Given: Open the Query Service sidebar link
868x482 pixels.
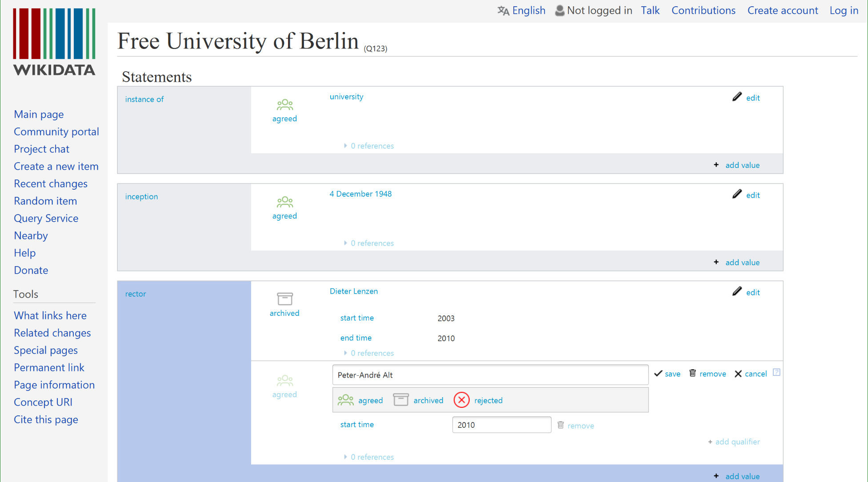Looking at the screenshot, I should tap(46, 218).
